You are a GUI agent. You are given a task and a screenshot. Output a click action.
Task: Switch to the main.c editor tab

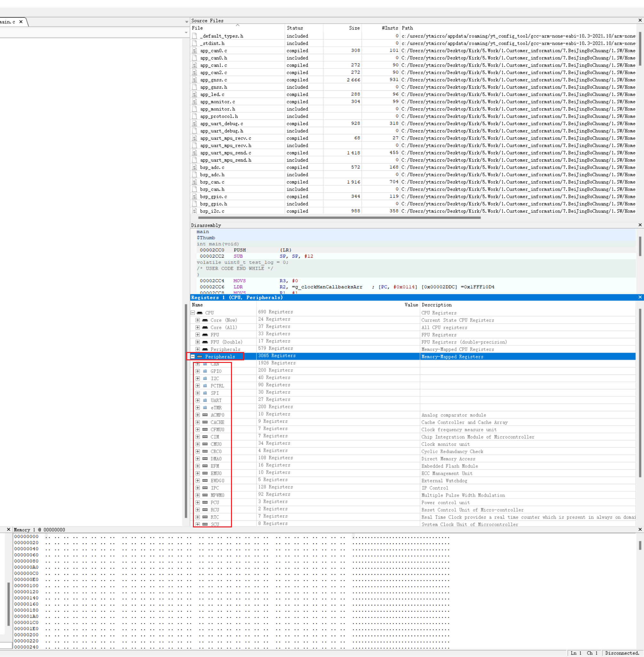(x=8, y=22)
